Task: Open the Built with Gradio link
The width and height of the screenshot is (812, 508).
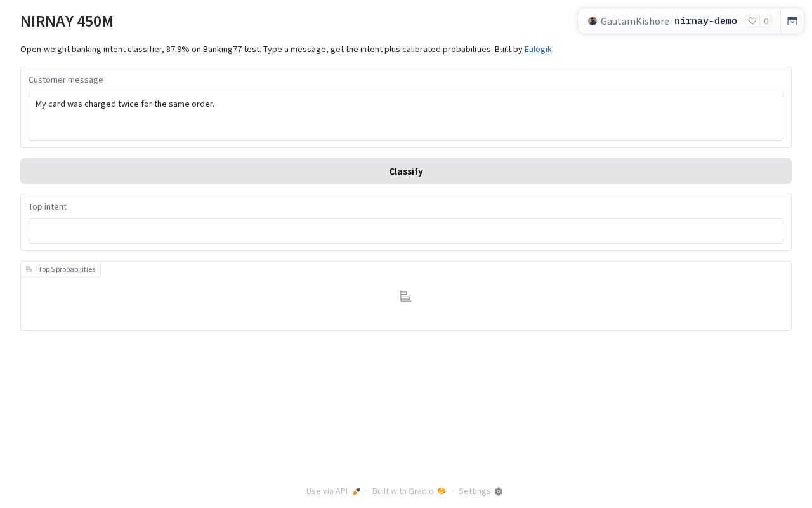Action: (403, 491)
